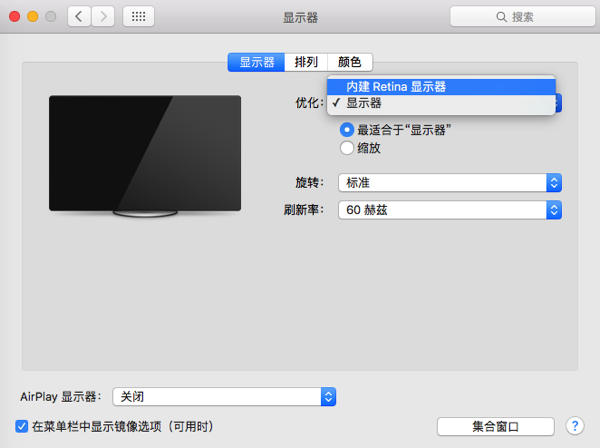Open the 刷新率 dropdown showing 60 赫兹
Screen dimensions: 600x448
click(450, 210)
